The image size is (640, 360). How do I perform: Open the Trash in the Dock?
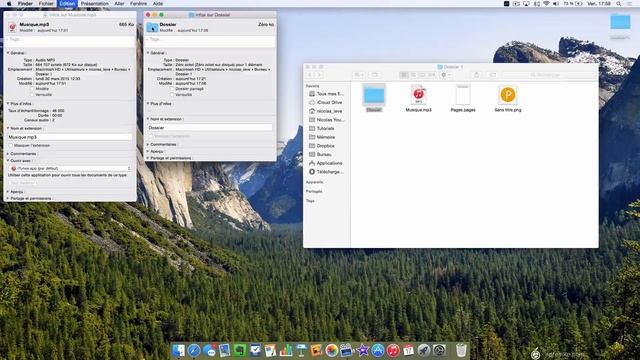pyautogui.click(x=461, y=350)
